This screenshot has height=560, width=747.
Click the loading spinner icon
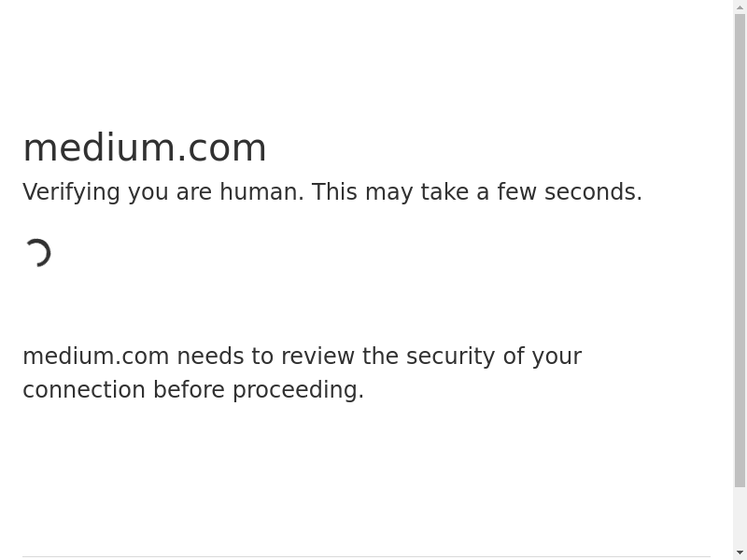coord(37,253)
